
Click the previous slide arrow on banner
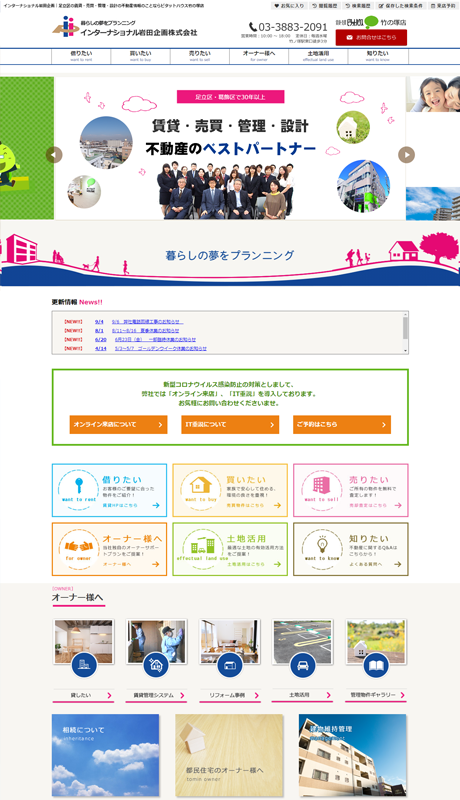(x=54, y=155)
